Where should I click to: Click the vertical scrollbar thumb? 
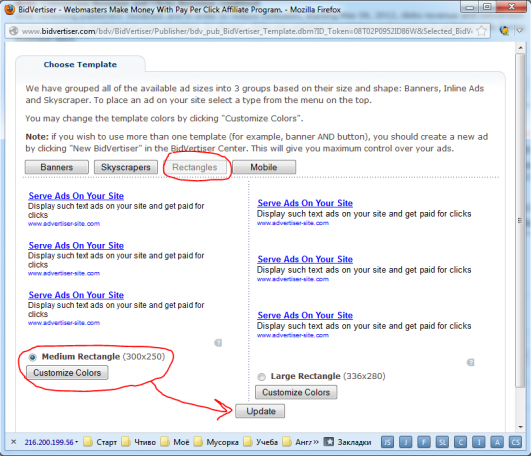(x=520, y=220)
